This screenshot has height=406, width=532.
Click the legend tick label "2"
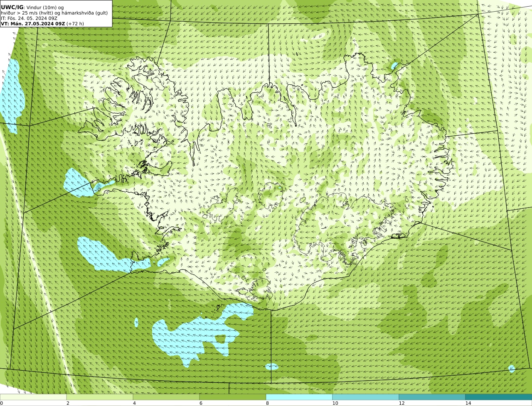pyautogui.click(x=68, y=403)
